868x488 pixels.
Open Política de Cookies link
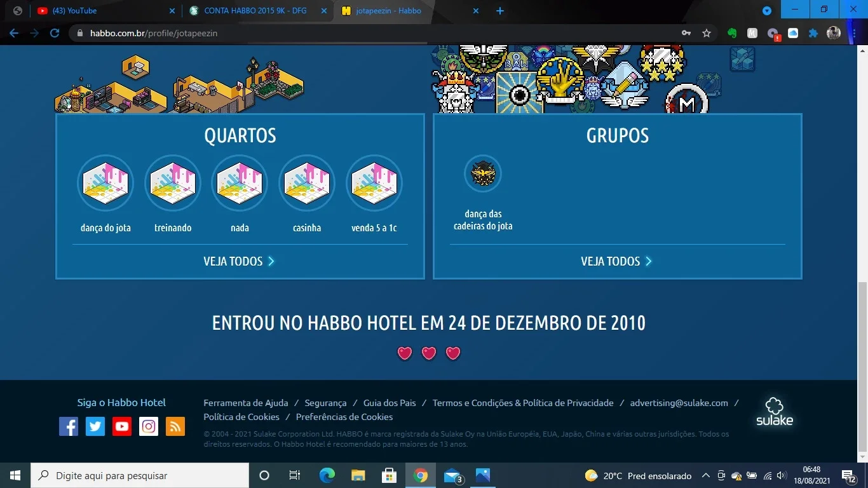(241, 417)
